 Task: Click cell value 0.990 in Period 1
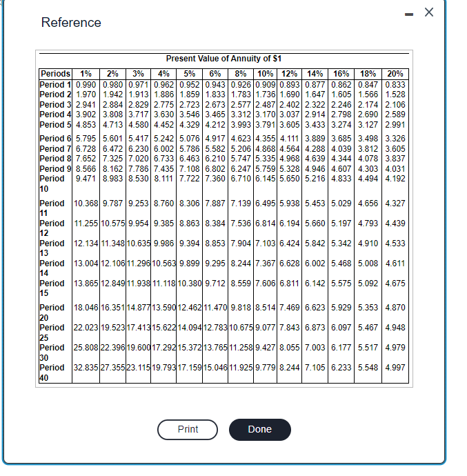pyautogui.click(x=86, y=85)
